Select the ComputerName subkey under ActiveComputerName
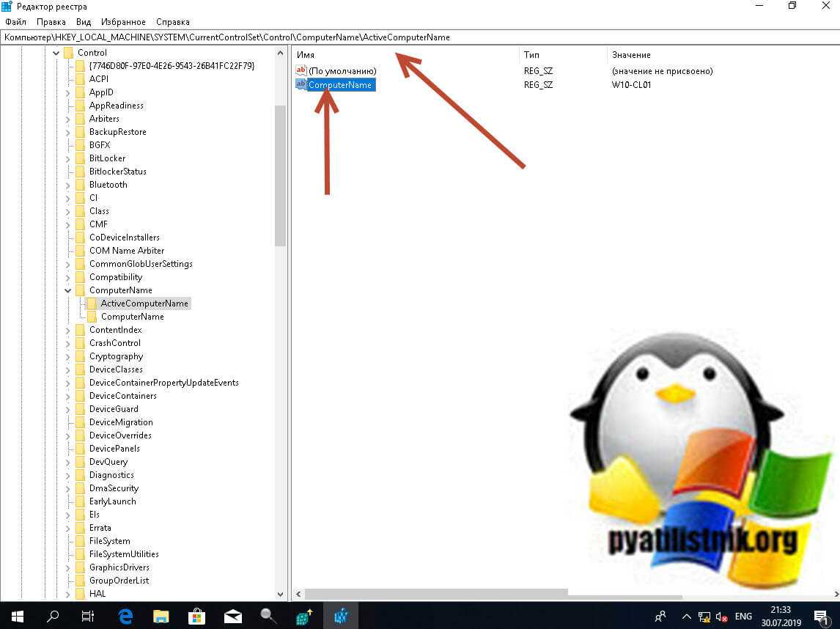The height and width of the screenshot is (629, 840). tap(132, 317)
